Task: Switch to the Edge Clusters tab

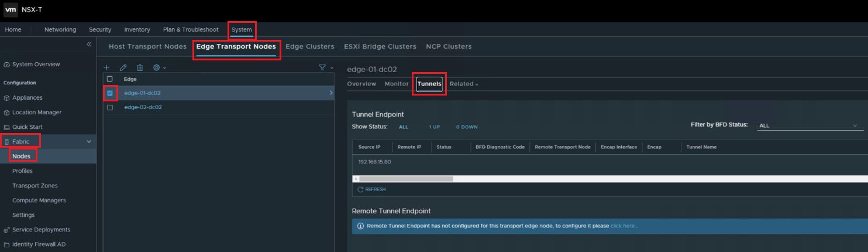Action: (x=309, y=46)
